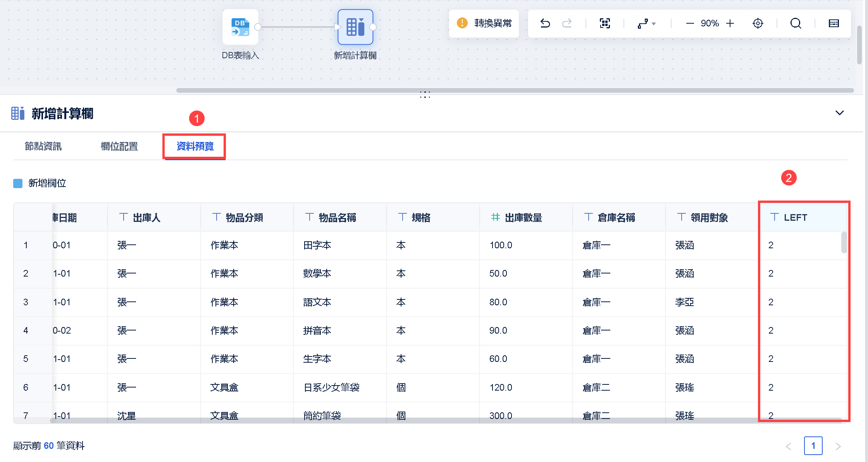The width and height of the screenshot is (868, 462).
Task: Click the redo arrow icon
Action: pyautogui.click(x=567, y=23)
